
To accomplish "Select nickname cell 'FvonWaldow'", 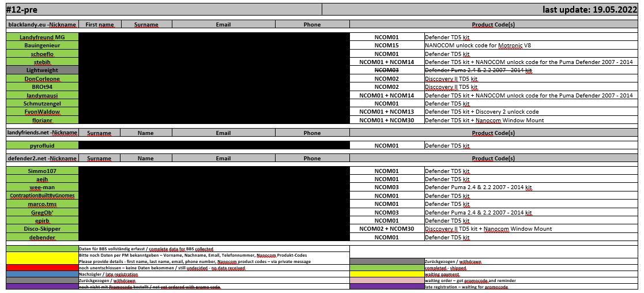I will tap(42, 112).
